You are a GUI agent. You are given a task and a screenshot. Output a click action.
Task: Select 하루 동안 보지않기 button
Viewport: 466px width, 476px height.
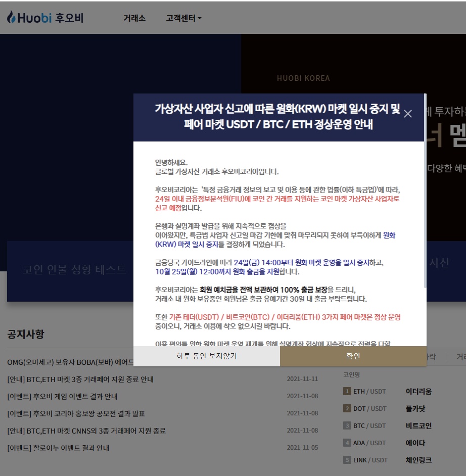(x=207, y=356)
